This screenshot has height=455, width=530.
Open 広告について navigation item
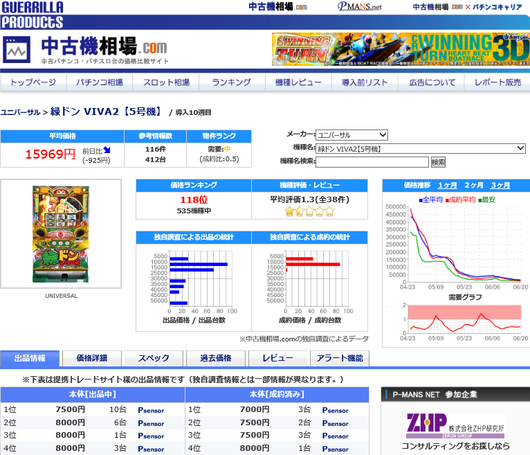coord(431,82)
